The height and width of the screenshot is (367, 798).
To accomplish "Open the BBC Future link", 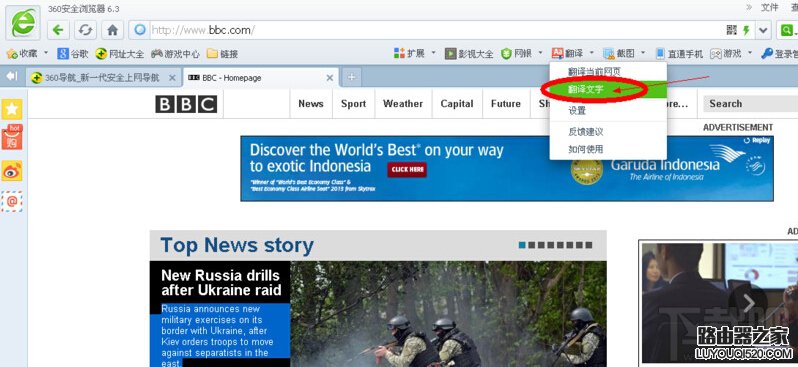I will pyautogui.click(x=506, y=104).
